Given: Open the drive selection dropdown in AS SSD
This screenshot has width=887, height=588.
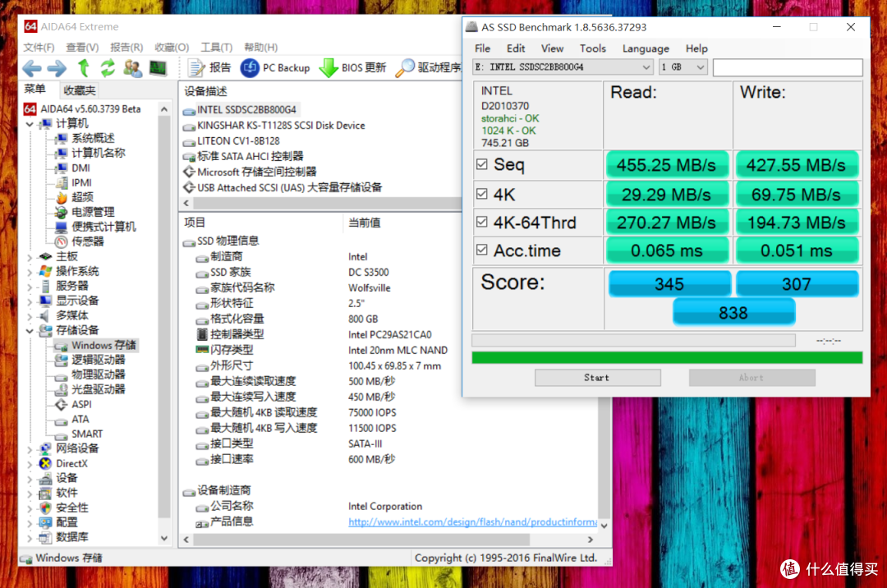Looking at the screenshot, I should [x=563, y=67].
